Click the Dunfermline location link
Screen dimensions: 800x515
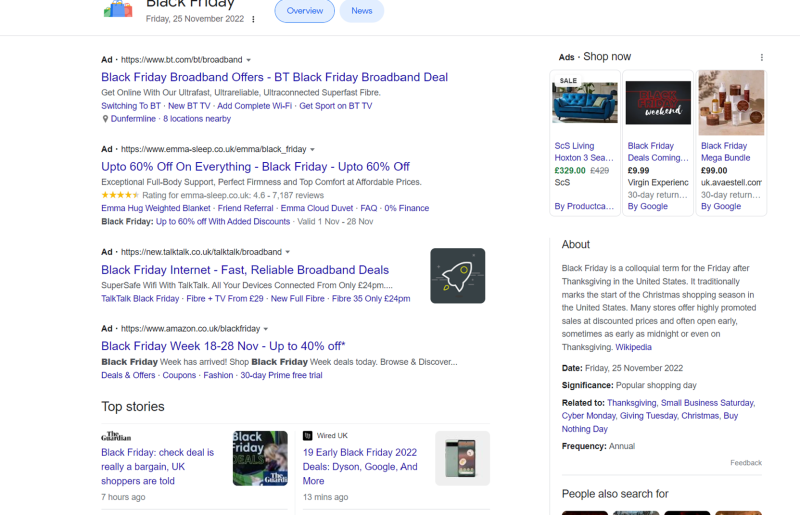tap(133, 119)
